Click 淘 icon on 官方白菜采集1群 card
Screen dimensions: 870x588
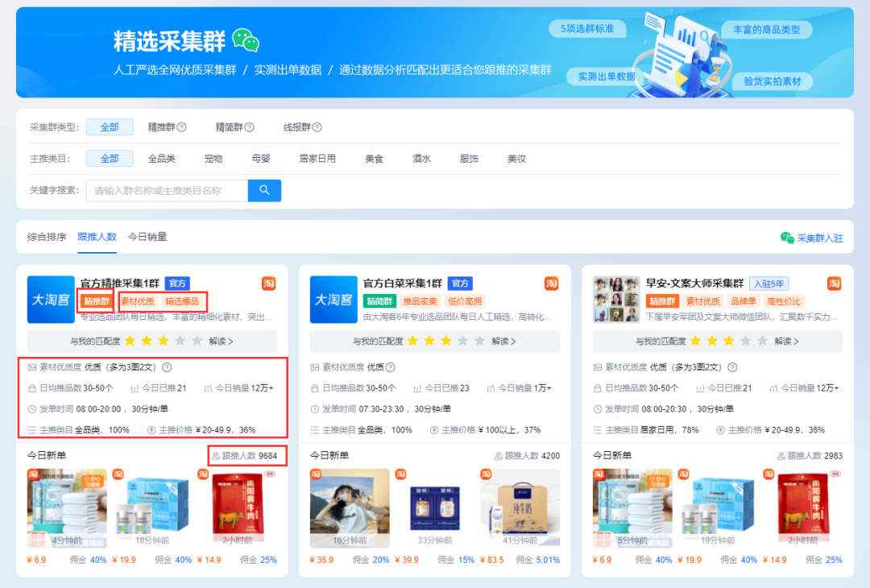click(x=551, y=284)
